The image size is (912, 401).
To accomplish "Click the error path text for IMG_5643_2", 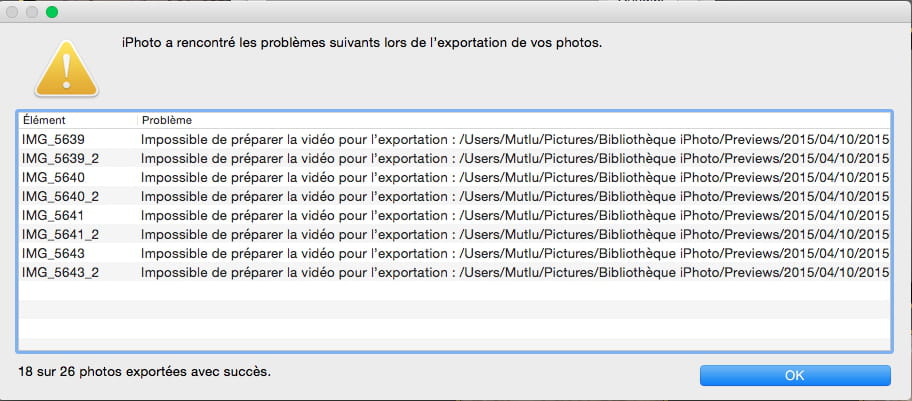I will click(x=675, y=272).
